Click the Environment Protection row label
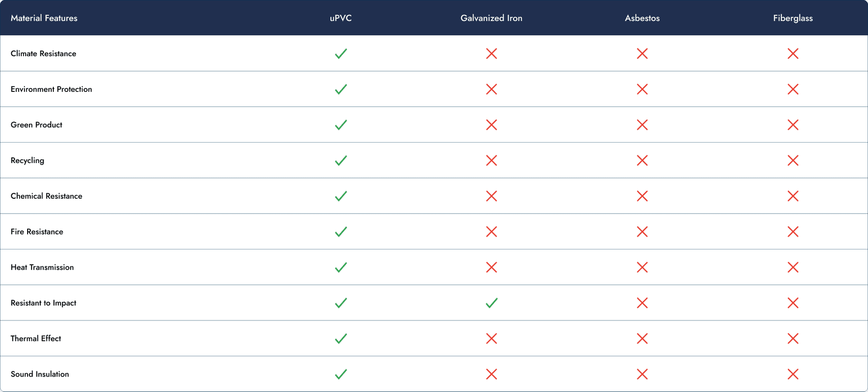The height and width of the screenshot is (392, 868). tap(51, 89)
